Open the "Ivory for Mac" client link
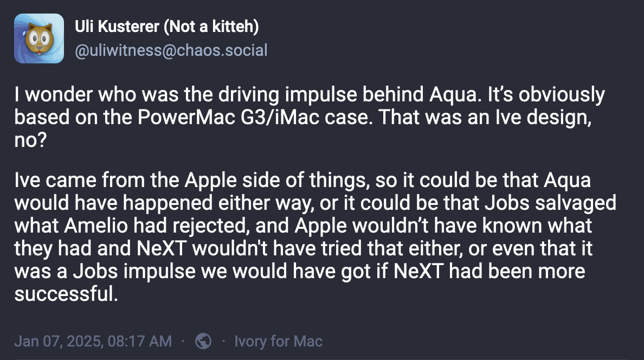 point(278,341)
